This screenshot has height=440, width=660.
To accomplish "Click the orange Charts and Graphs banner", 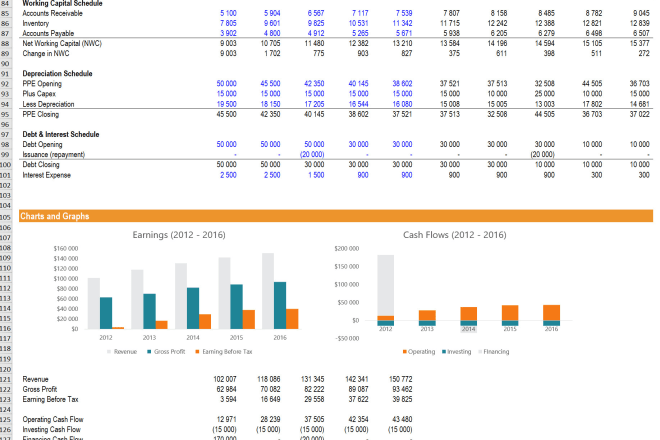I will (x=336, y=216).
